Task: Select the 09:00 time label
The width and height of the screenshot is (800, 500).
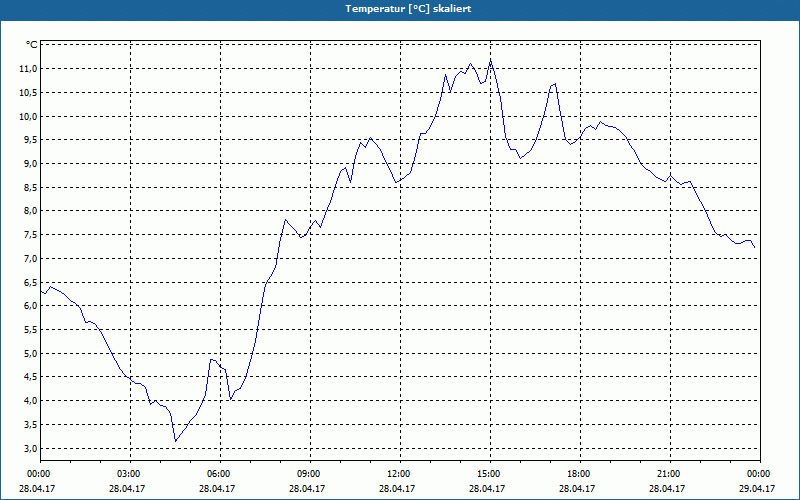Action: coord(310,474)
